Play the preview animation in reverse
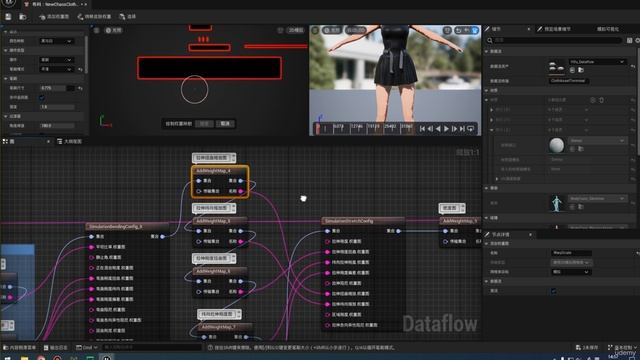This screenshot has height=360, width=640. click(438, 129)
